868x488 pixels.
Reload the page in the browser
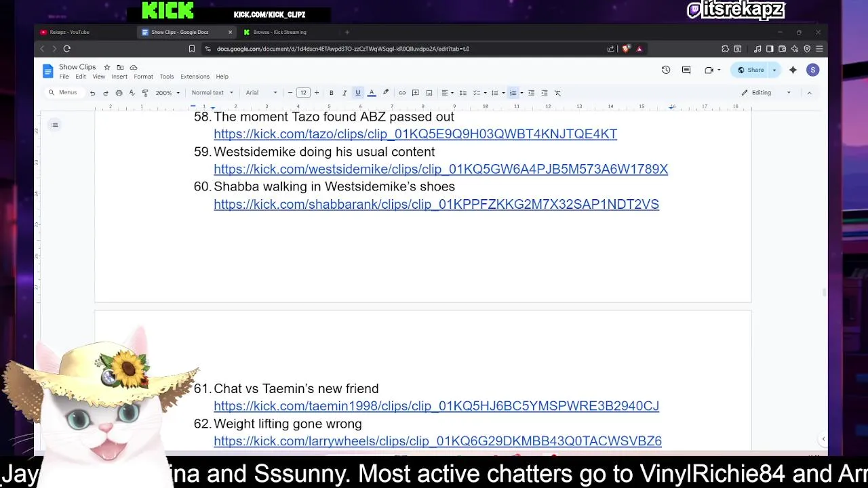click(67, 49)
